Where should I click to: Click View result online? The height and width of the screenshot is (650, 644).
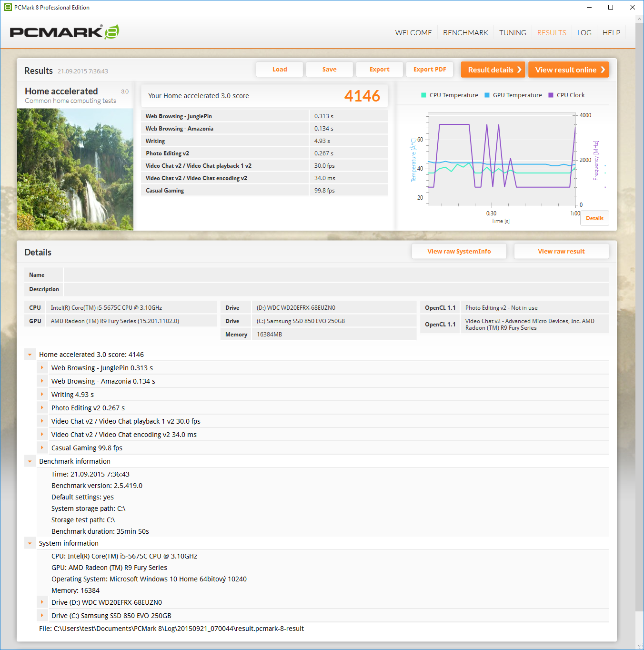pos(569,70)
